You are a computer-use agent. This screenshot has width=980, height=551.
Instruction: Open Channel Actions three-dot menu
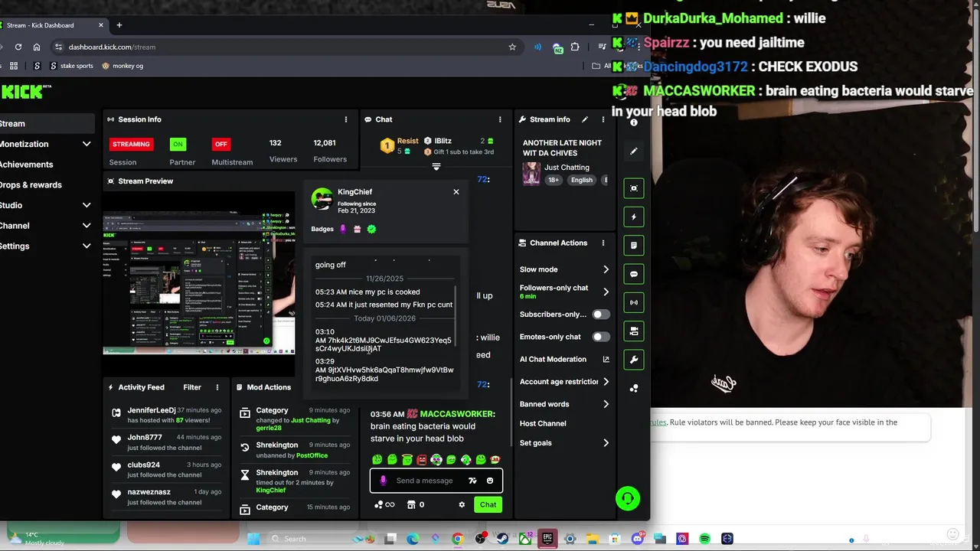click(x=603, y=243)
